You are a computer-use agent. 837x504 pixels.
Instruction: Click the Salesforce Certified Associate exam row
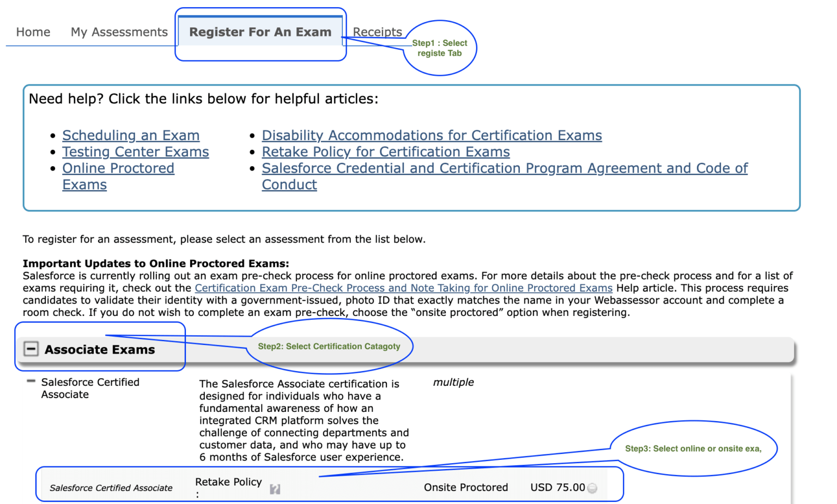111,488
